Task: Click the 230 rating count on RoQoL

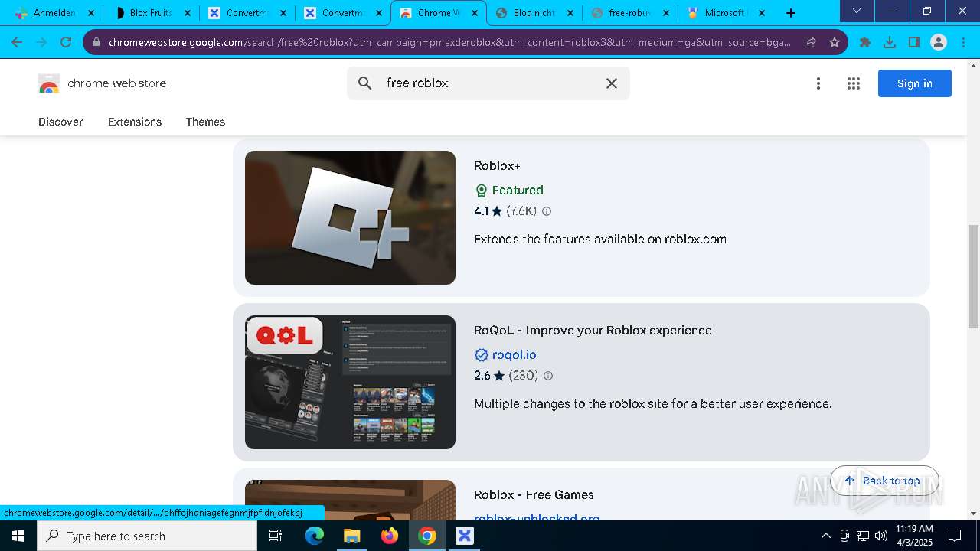Action: pos(524,376)
